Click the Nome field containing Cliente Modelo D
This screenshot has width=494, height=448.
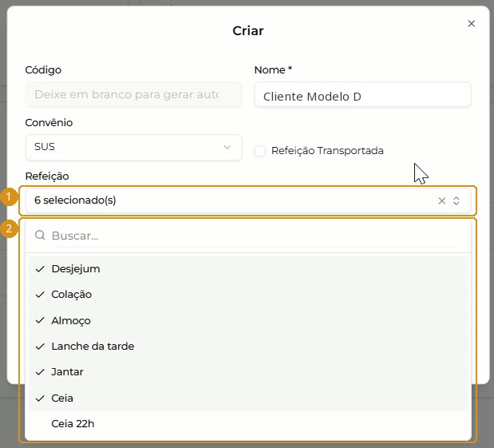362,94
